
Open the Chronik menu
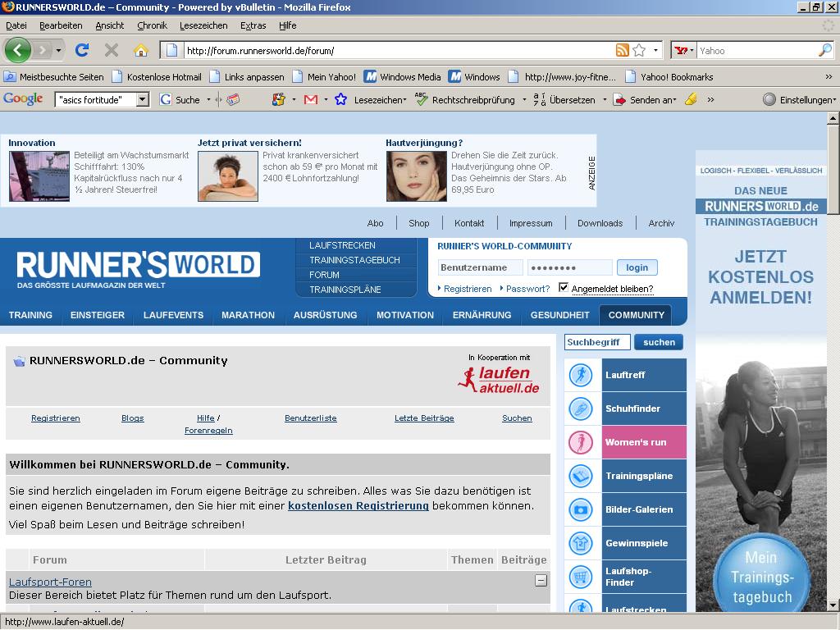pyautogui.click(x=152, y=25)
